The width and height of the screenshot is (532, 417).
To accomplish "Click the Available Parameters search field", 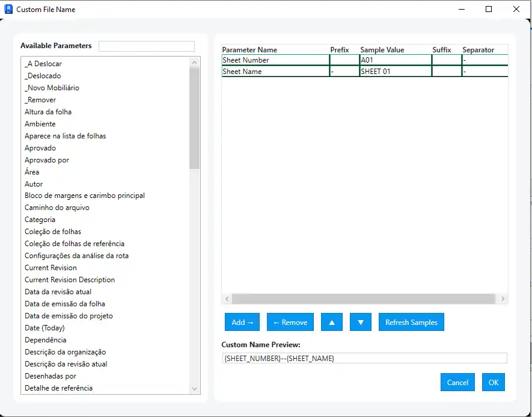I will (147, 46).
